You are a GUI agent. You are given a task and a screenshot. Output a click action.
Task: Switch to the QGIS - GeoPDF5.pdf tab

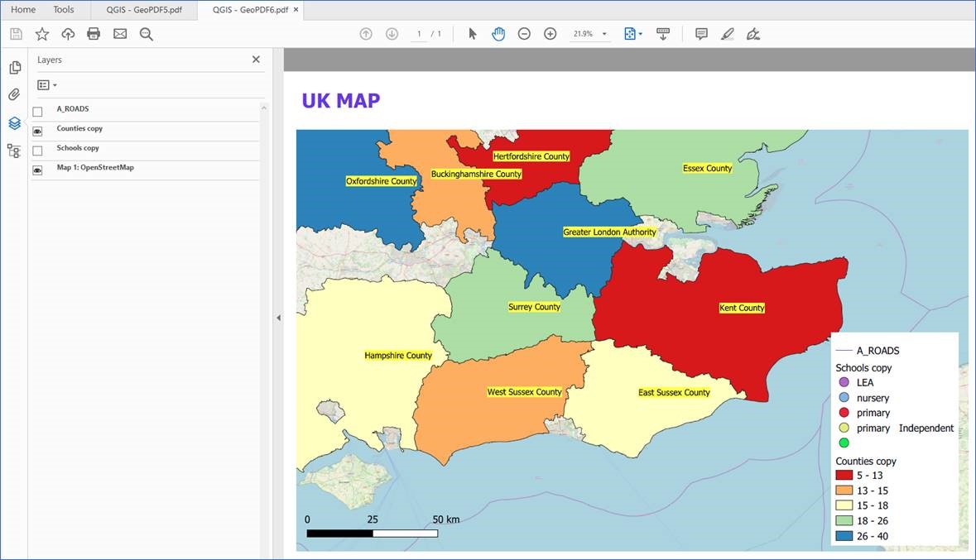144,10
